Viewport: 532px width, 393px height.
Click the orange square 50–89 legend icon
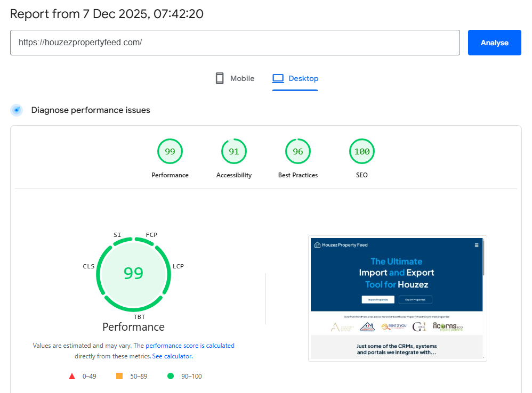[x=119, y=376]
